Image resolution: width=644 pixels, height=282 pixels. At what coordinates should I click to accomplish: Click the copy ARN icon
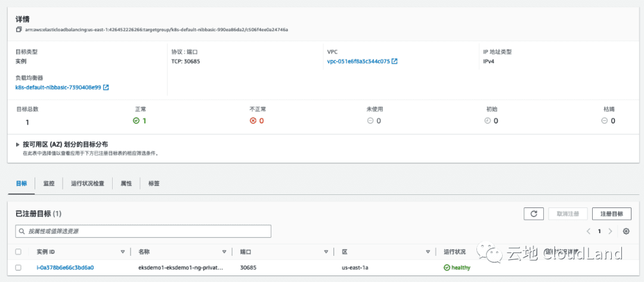tap(18, 30)
